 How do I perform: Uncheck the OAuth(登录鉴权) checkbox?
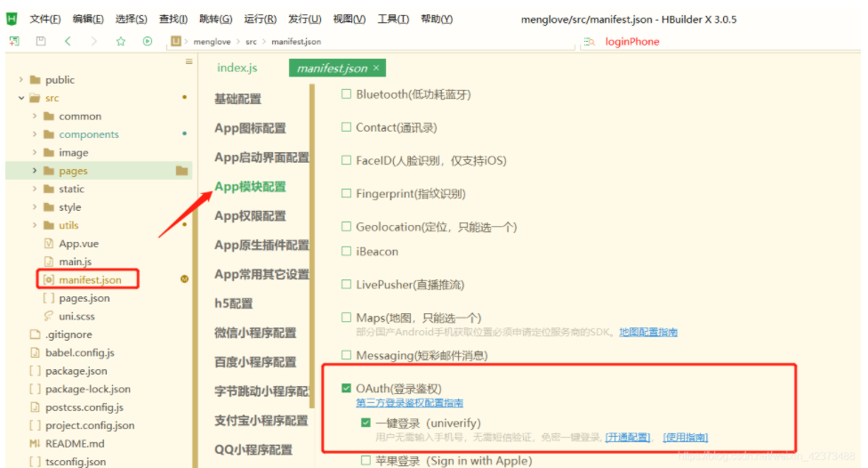click(x=347, y=389)
